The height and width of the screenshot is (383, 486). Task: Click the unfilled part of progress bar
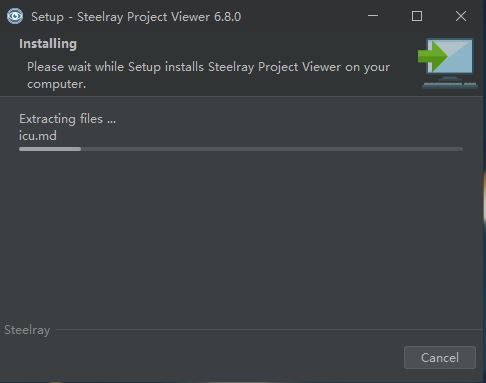click(272, 149)
